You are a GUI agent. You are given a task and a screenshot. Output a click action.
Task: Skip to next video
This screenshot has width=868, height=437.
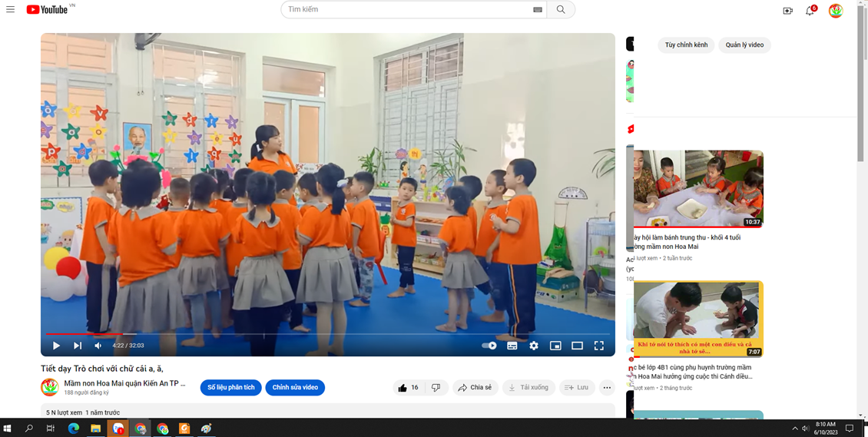78,346
